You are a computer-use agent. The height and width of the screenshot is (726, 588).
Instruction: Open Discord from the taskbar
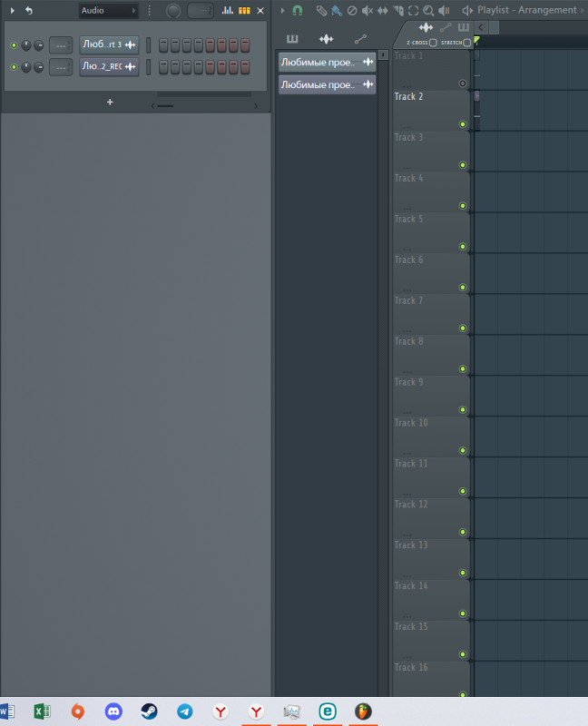(113, 711)
